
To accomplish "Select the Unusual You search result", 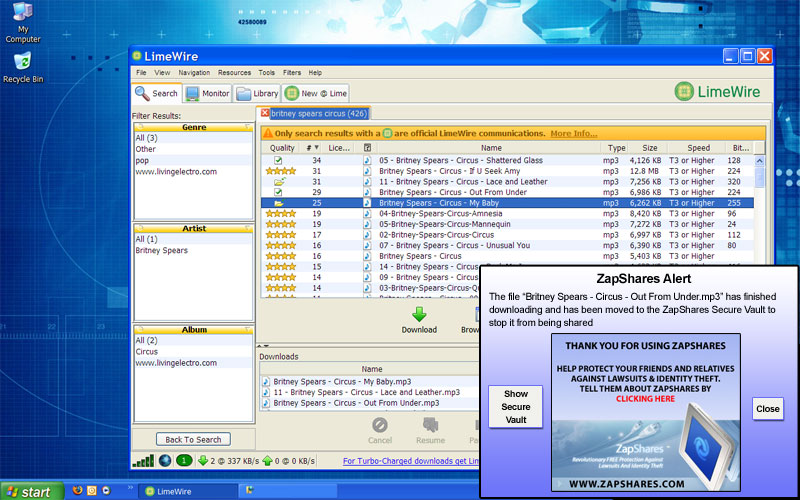I will click(508, 245).
